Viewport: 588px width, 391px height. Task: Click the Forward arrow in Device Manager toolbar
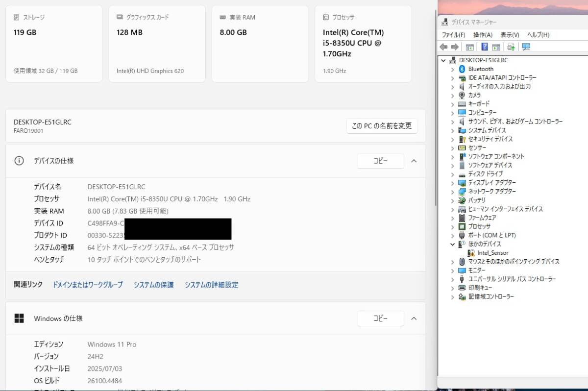pos(455,47)
